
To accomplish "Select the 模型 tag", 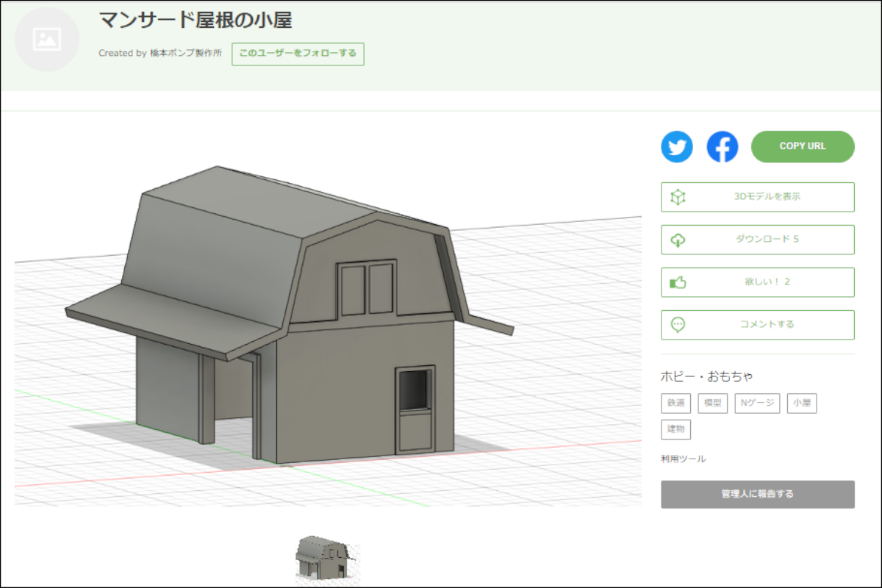I will 712,404.
